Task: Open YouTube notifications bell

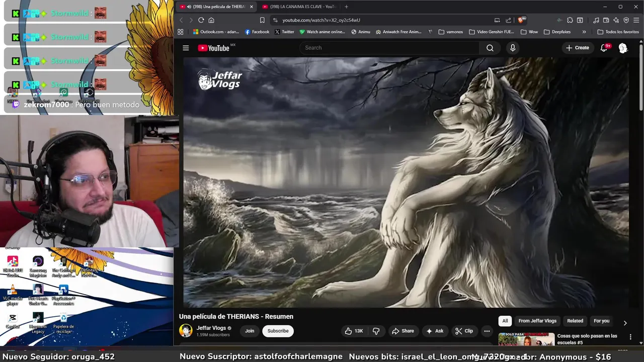Action: pos(604,48)
